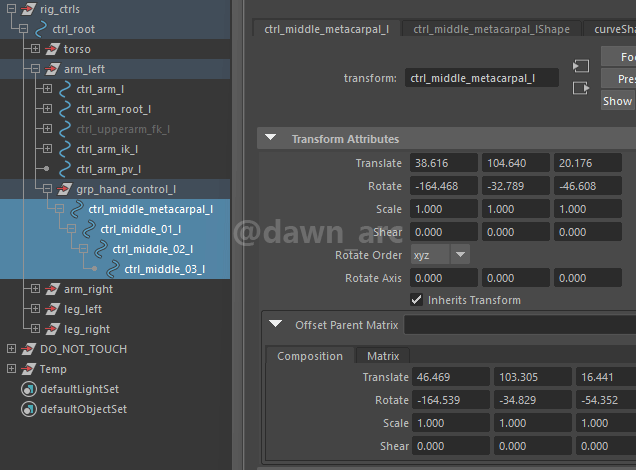Click the ctrl_middle_02_l curve icon
Image resolution: width=636 pixels, height=470 pixels.
point(101,249)
